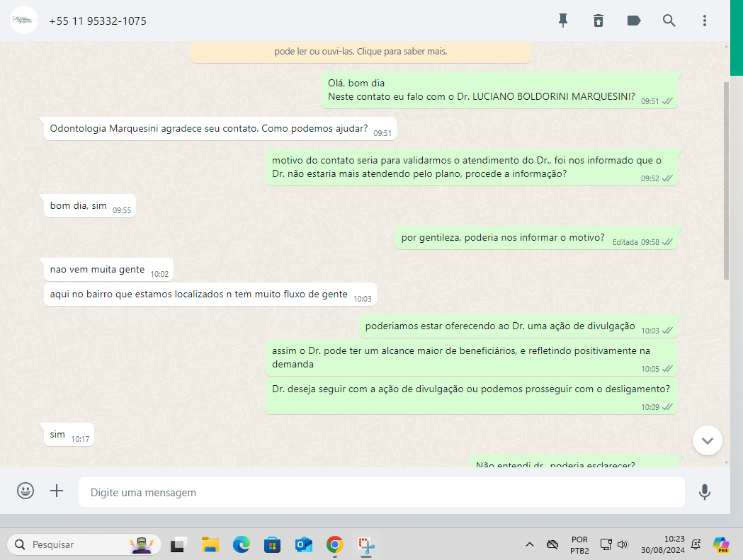
Task: Click the plus attach button
Action: click(57, 491)
